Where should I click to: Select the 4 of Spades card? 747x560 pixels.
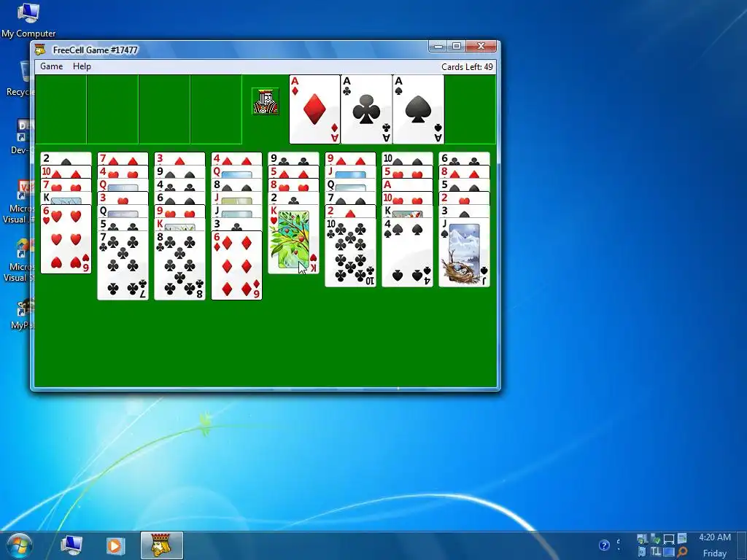407,252
